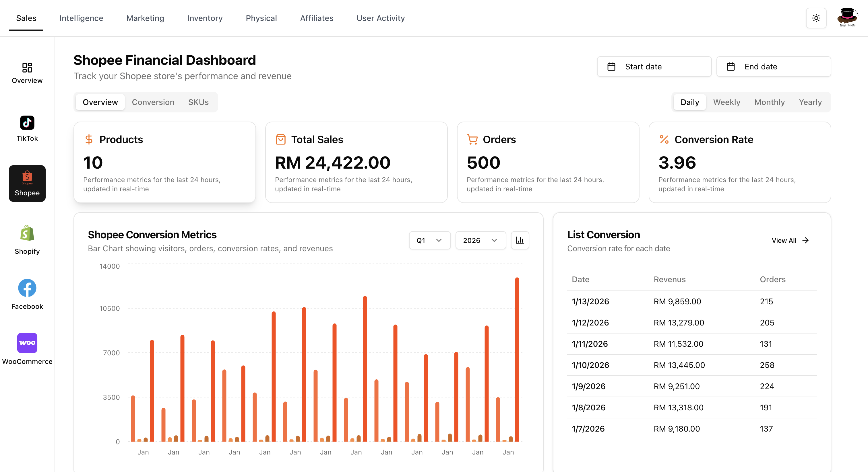Screen dimensions: 868x472
Task: Select the Facebook platform icon
Action: tap(27, 288)
